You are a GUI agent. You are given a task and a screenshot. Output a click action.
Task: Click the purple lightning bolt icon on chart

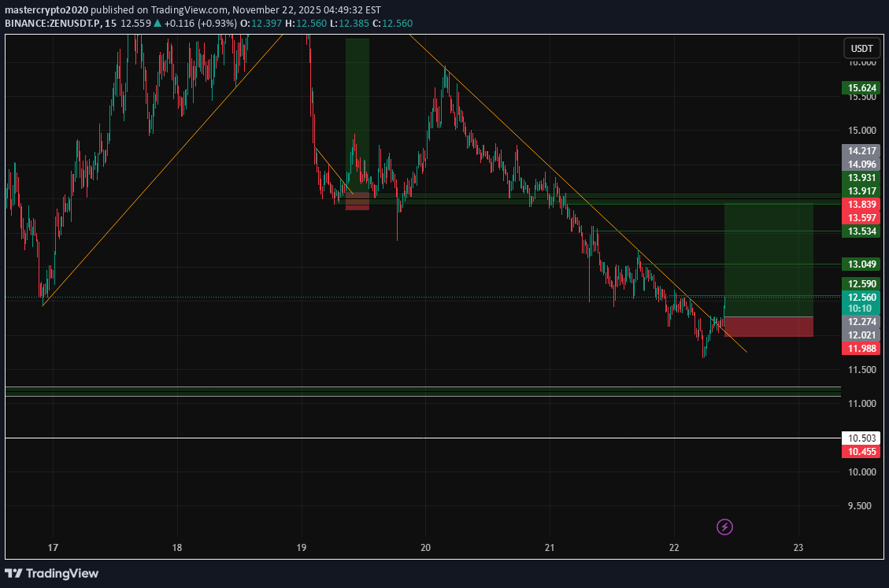click(724, 527)
